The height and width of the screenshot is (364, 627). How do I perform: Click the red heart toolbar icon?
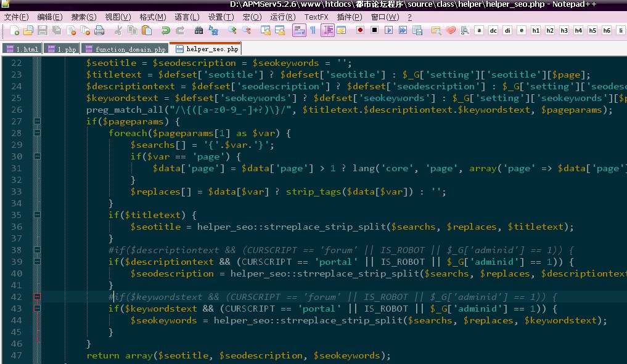click(x=451, y=30)
